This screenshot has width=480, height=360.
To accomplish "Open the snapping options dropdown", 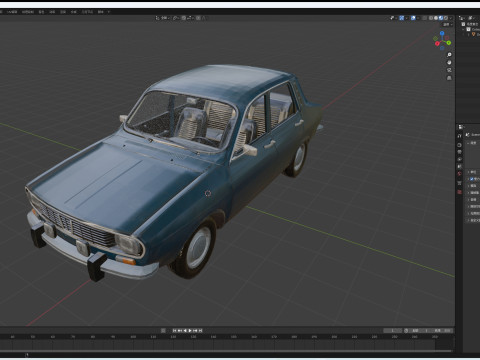I will coord(190,18).
